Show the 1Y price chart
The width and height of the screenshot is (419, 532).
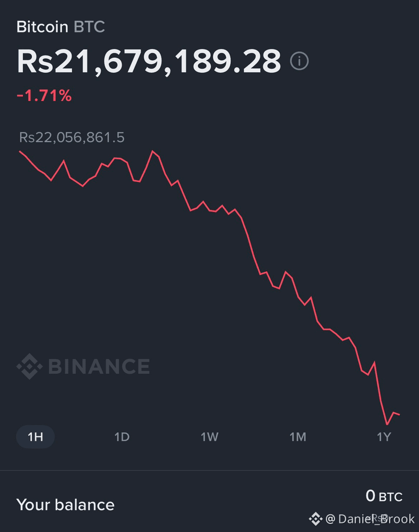(384, 437)
